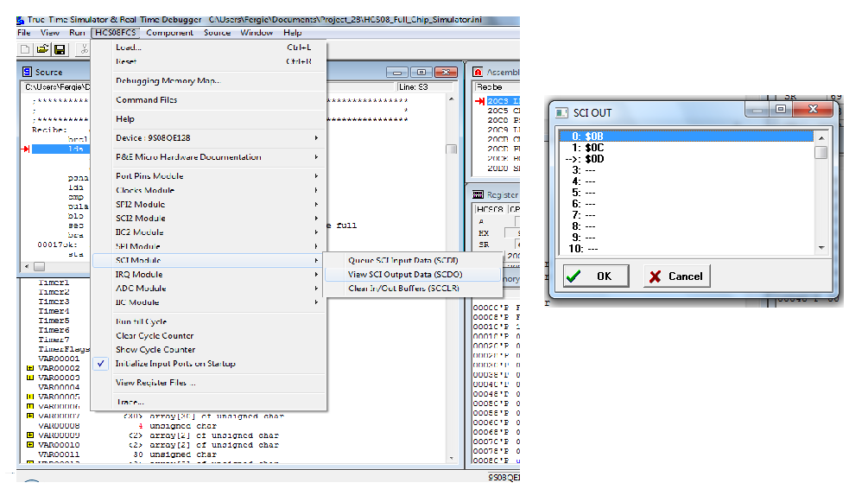Screen dimensions: 868x502
Task: Click the New document toolbar icon
Action: coord(25,50)
